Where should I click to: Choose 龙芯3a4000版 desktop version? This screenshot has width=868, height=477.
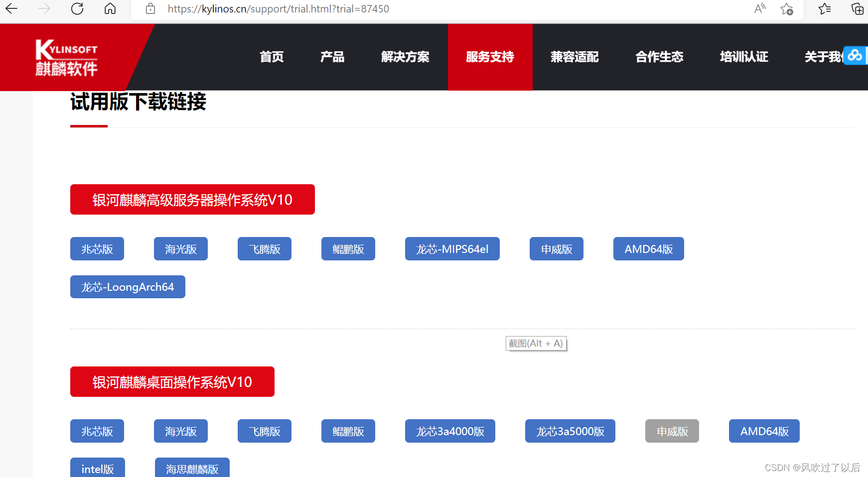pyautogui.click(x=450, y=431)
